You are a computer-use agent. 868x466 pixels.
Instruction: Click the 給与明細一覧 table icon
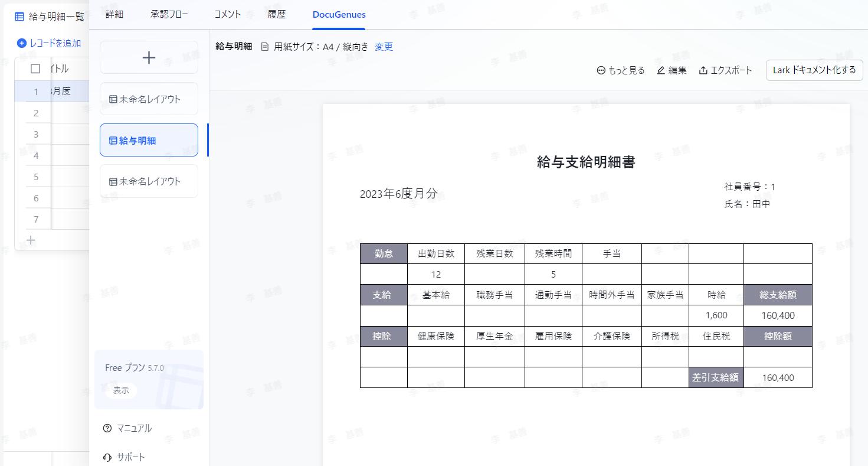tap(19, 17)
